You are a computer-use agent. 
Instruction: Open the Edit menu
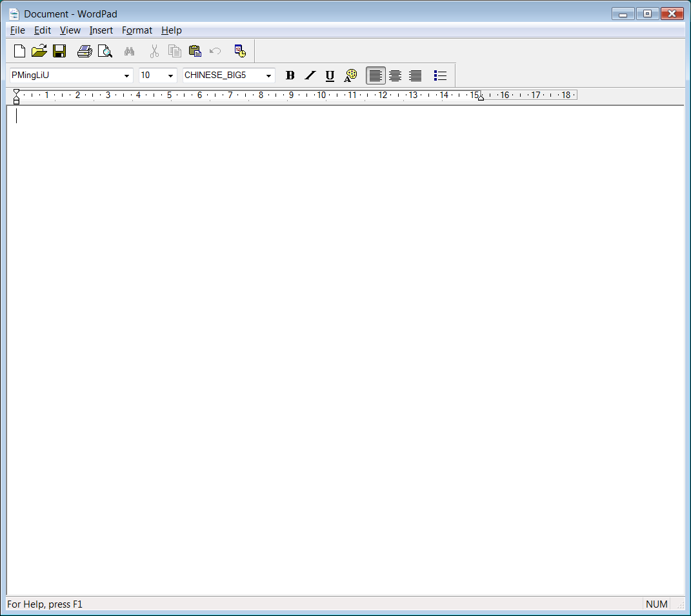point(43,30)
